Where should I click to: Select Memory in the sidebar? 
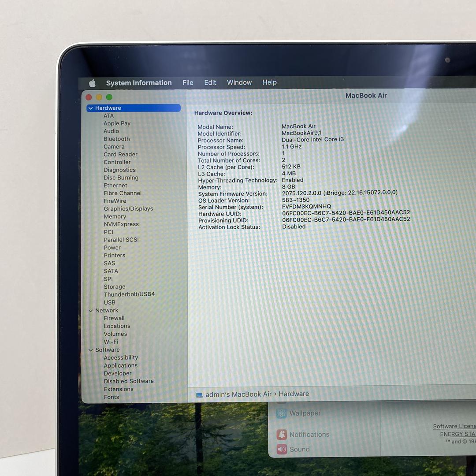click(x=115, y=216)
